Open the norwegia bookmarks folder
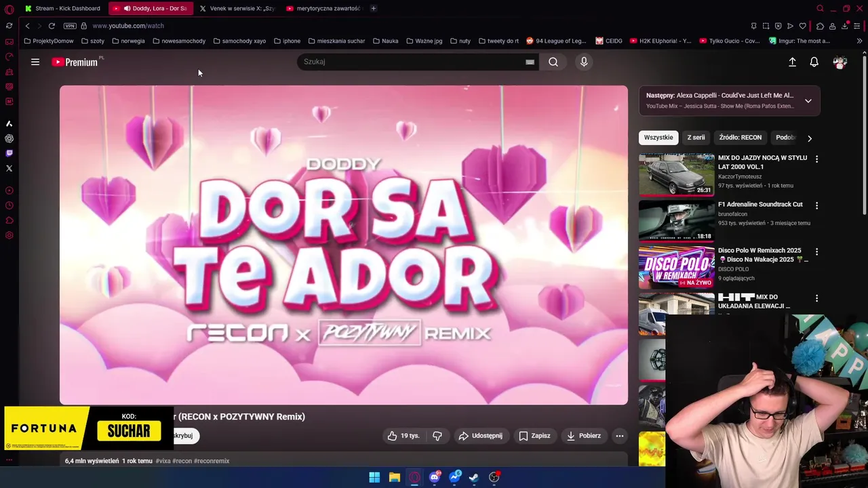 pos(128,41)
